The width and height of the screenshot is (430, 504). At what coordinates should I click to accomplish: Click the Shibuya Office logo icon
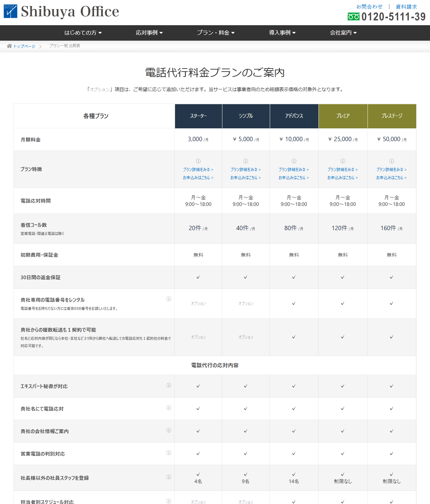[10, 11]
